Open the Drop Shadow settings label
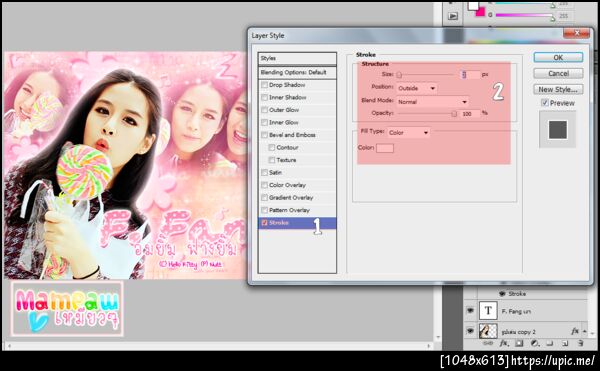Viewport: 600px width, 371px height. (287, 85)
